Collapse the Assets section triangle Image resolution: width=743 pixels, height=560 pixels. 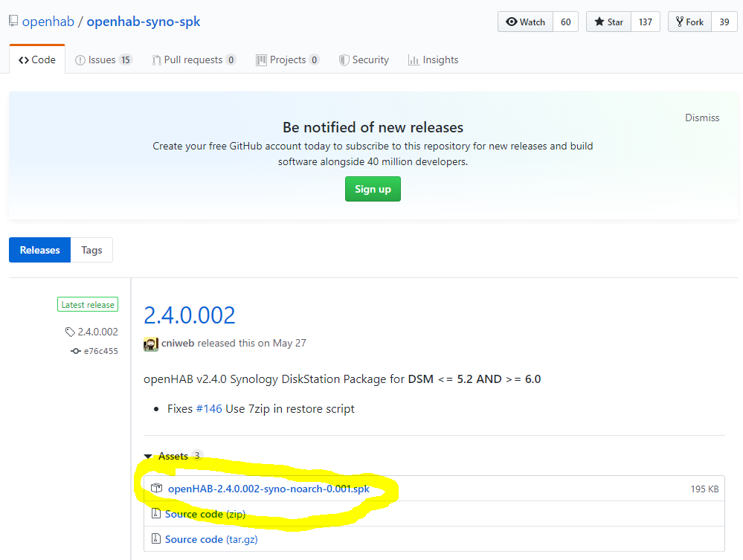coord(149,457)
